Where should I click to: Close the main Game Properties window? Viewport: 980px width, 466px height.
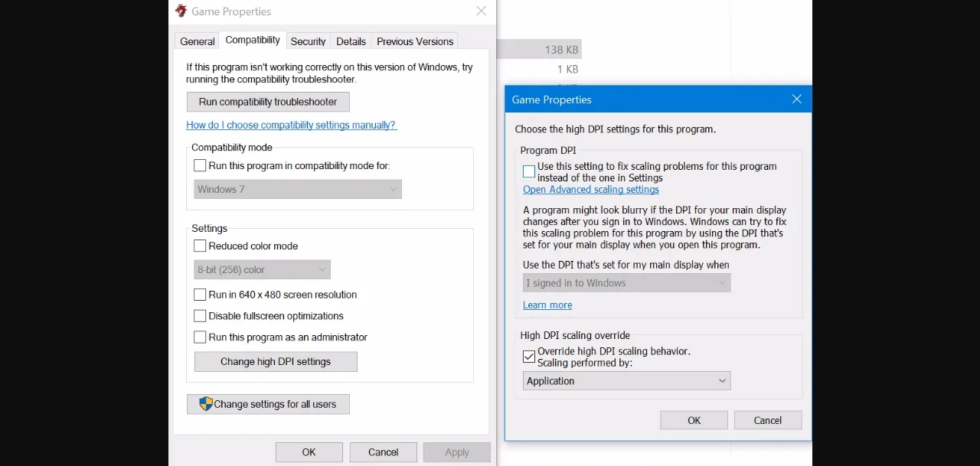click(x=481, y=11)
